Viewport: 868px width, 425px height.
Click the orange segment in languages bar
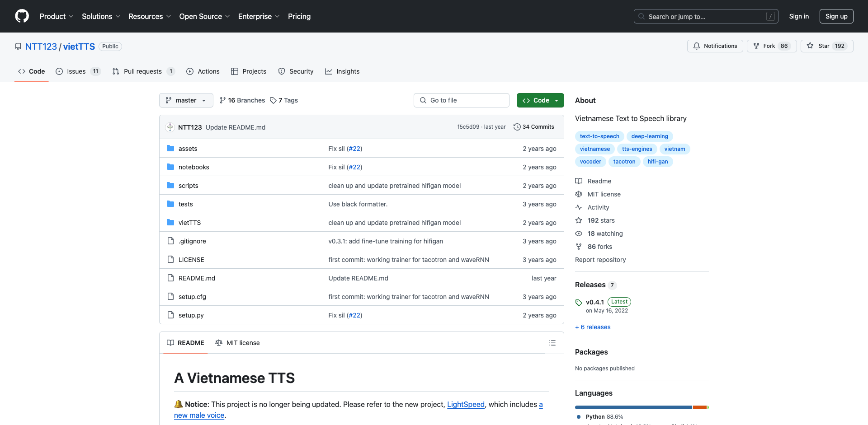(x=700, y=407)
